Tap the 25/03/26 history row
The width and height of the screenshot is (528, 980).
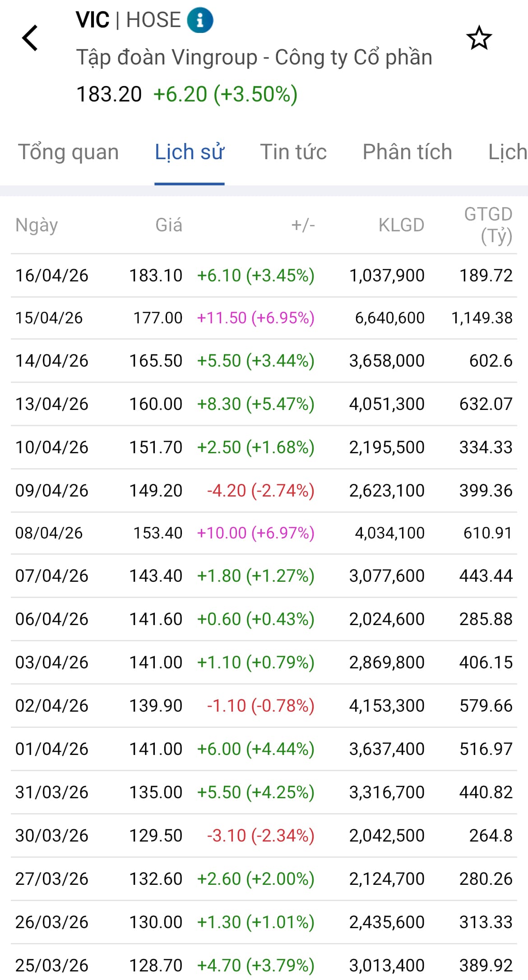coord(264,965)
